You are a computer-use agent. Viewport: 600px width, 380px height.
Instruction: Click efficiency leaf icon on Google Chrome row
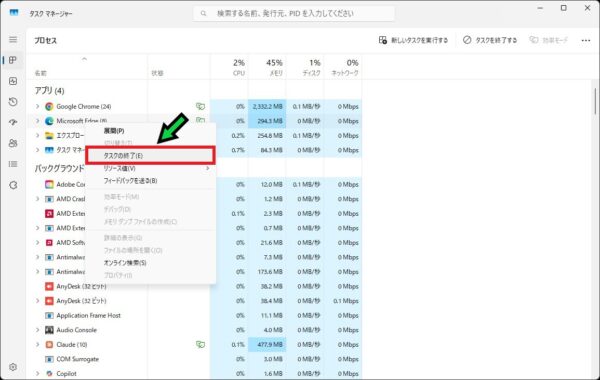pyautogui.click(x=200, y=106)
